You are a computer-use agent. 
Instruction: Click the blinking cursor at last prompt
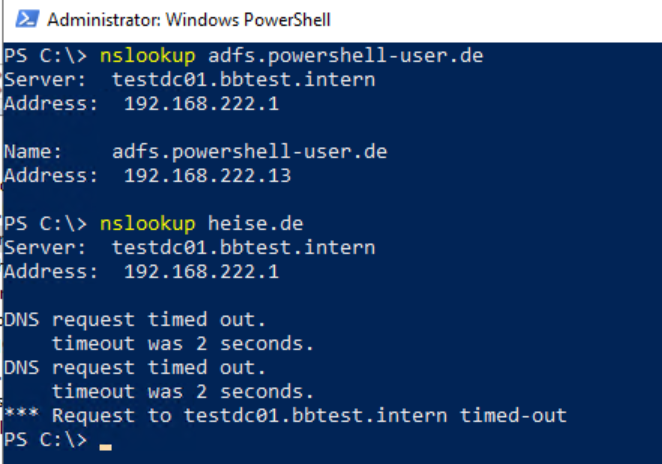tap(106, 447)
